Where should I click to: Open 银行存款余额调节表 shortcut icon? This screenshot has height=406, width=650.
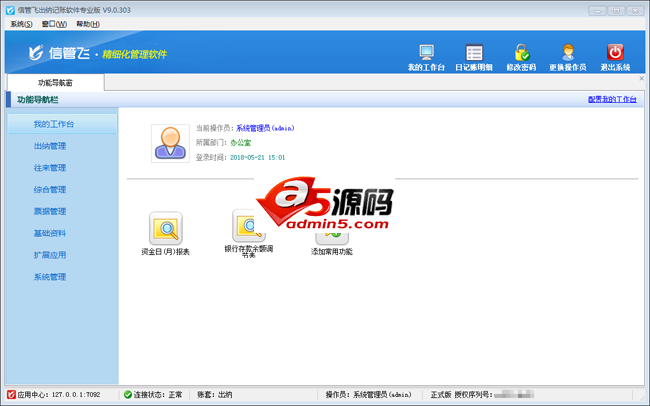(249, 226)
